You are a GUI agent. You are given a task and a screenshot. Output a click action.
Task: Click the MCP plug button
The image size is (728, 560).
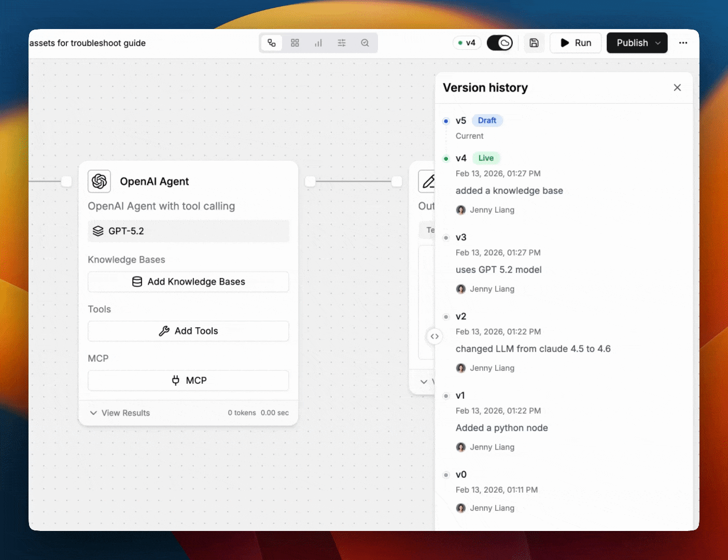pyautogui.click(x=188, y=381)
